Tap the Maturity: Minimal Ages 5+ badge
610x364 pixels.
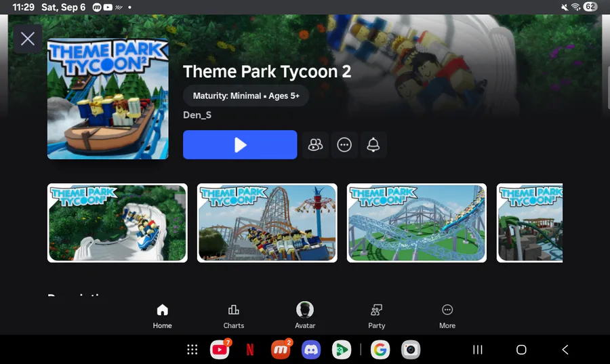click(246, 96)
